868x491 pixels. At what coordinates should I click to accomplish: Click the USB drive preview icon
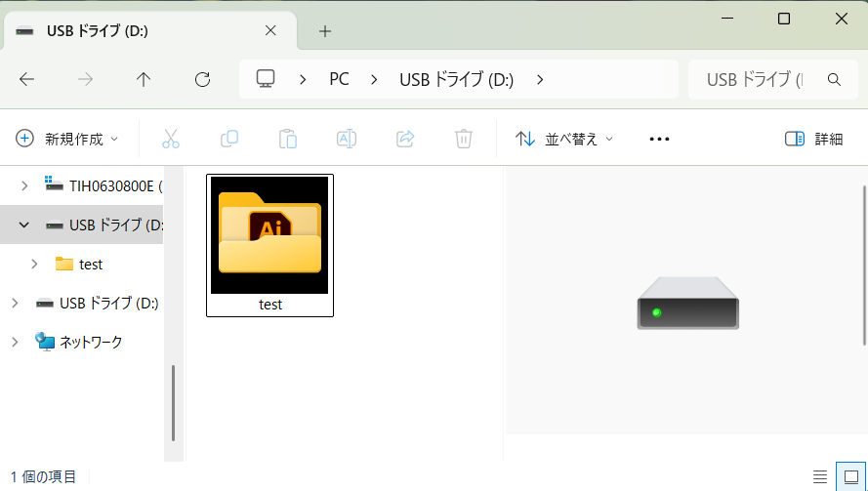pos(688,304)
